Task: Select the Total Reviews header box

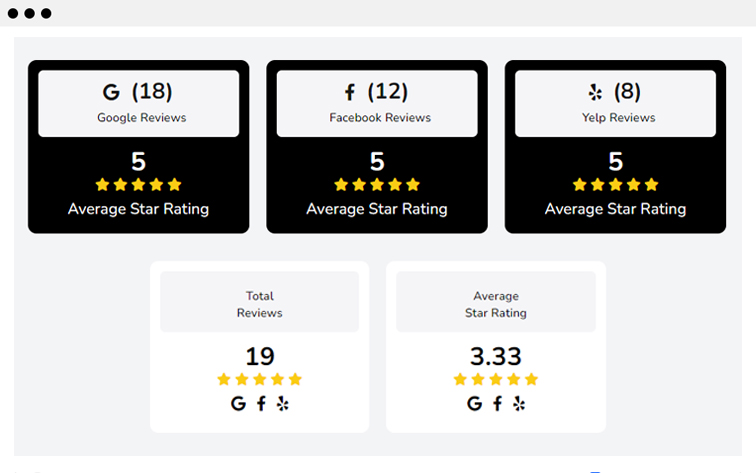Action: pos(259,302)
